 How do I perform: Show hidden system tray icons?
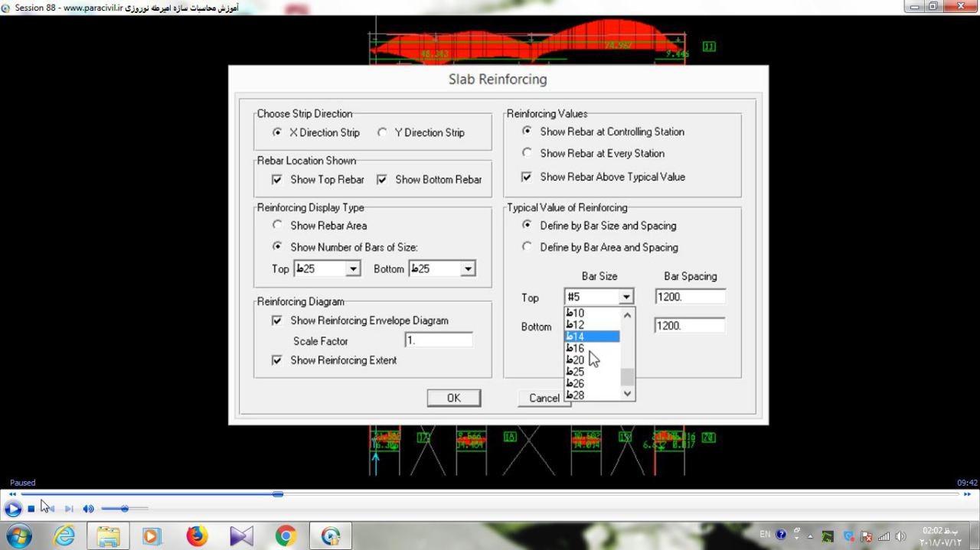coord(812,536)
